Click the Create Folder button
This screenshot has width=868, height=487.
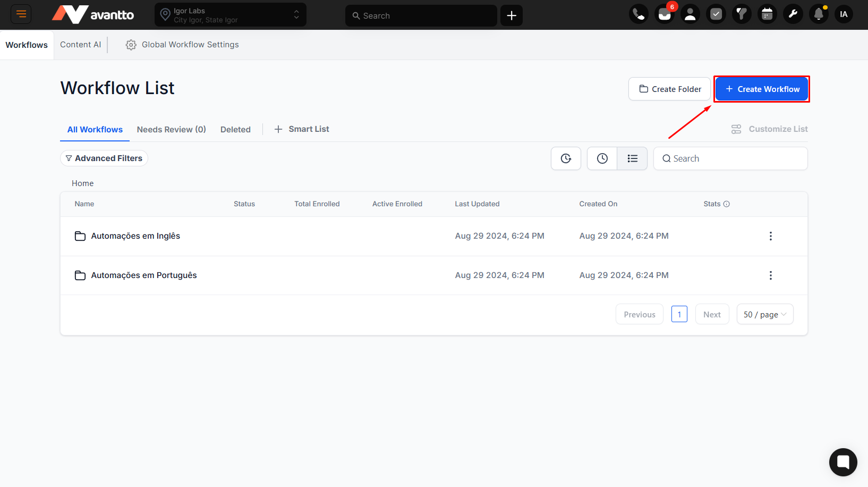[x=669, y=89]
